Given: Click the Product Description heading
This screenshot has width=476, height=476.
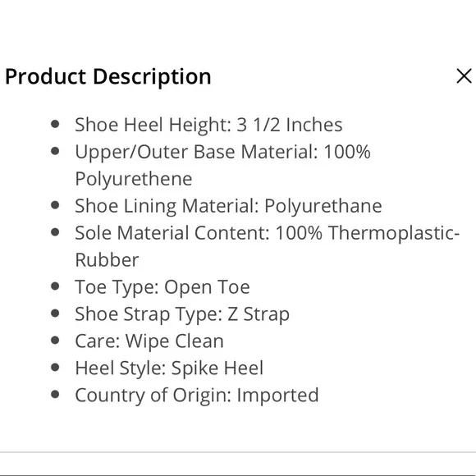Looking at the screenshot, I should [108, 76].
